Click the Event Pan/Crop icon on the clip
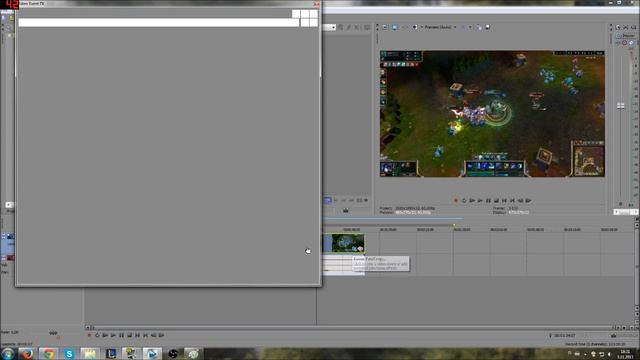This screenshot has width=640, height=360. click(x=355, y=249)
